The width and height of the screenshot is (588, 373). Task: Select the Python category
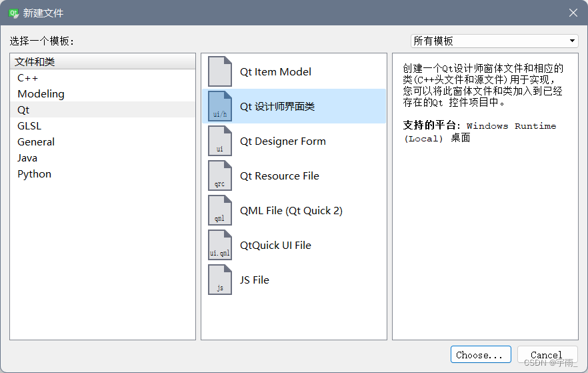[103, 174]
